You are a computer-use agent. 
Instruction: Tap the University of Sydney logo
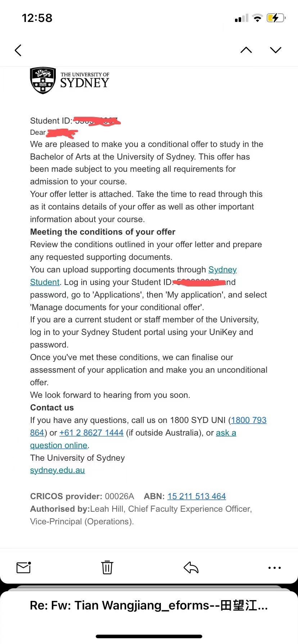tap(70, 80)
